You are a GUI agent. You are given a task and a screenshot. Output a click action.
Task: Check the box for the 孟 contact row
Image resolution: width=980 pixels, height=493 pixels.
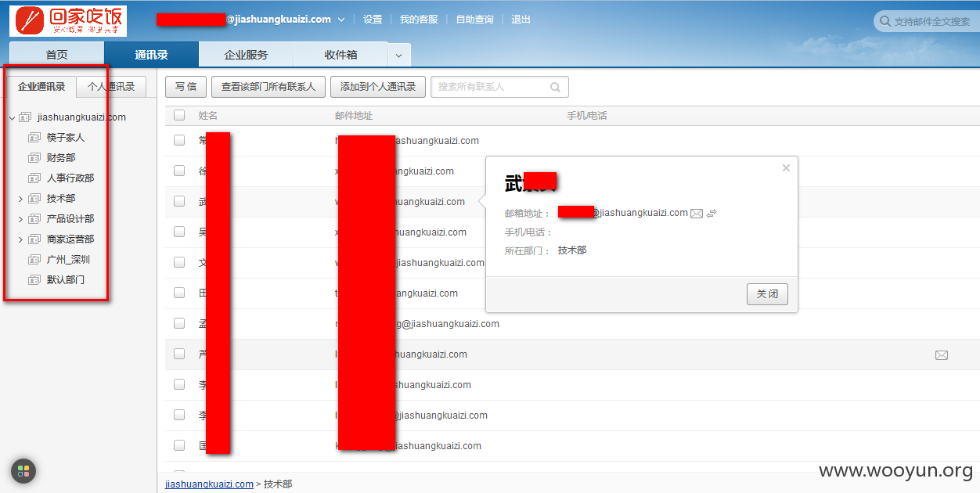[x=179, y=323]
